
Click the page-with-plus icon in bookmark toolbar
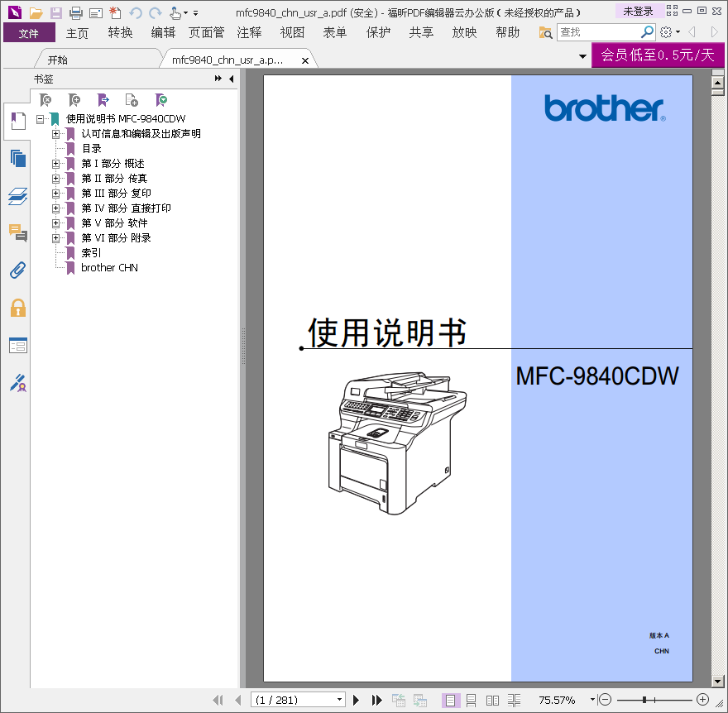coord(132,100)
